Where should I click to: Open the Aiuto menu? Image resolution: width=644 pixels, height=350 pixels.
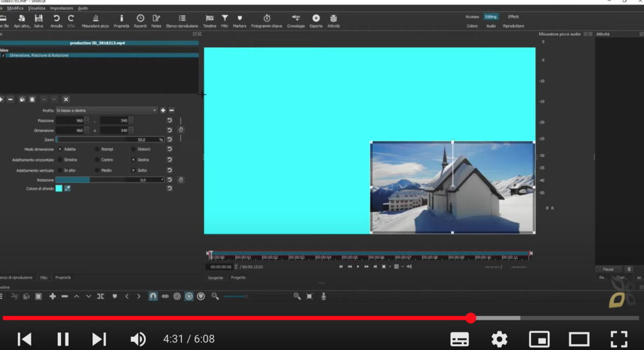(83, 8)
